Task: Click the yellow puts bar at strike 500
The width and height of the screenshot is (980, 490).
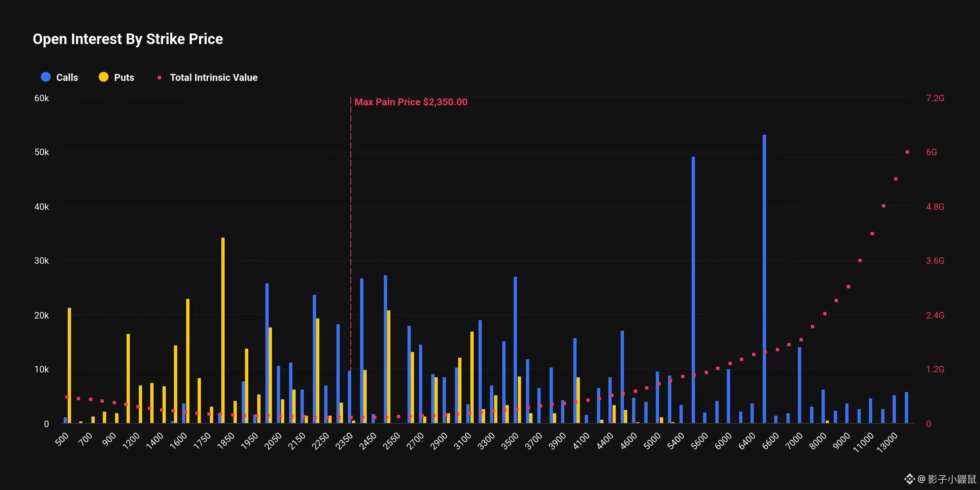Action: (69, 365)
